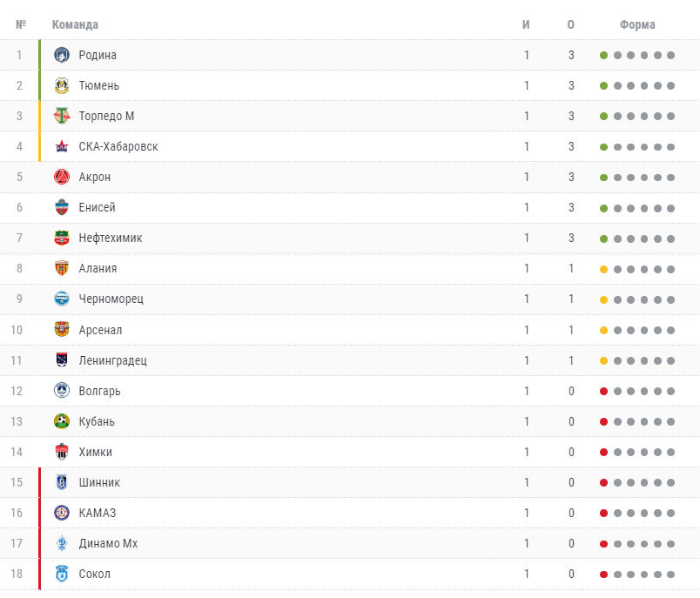Click the Родина team crest icon
This screenshot has height=598, width=700.
pos(62,55)
